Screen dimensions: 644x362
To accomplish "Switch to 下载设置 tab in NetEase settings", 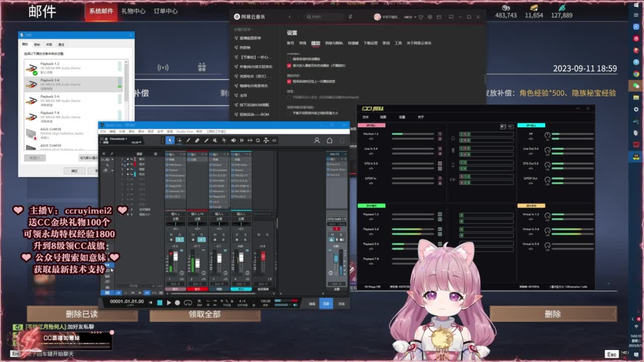I will tap(370, 43).
